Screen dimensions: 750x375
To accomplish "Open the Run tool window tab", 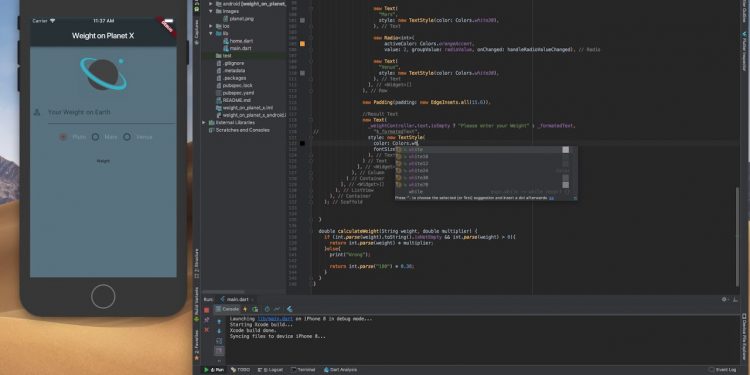I will (x=214, y=370).
